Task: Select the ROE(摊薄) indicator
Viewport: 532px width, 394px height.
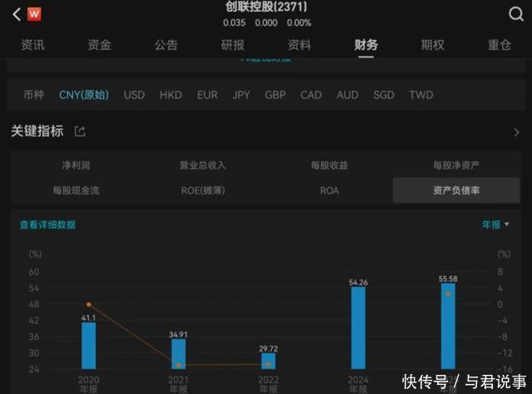Action: tap(203, 190)
